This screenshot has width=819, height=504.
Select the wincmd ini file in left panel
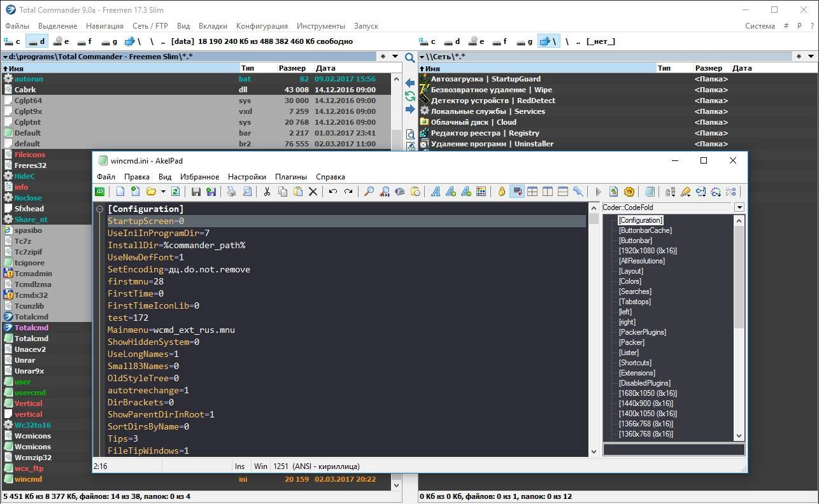pos(197,479)
